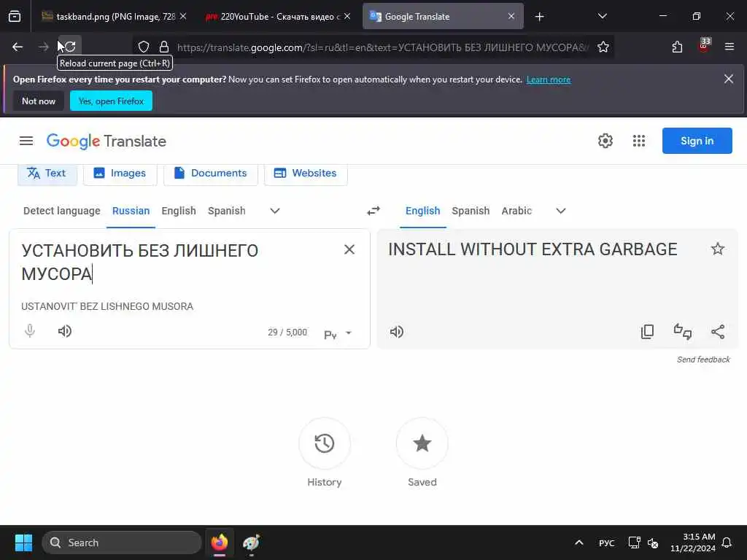
Task: Choose Detect language as source
Action: coord(62,211)
